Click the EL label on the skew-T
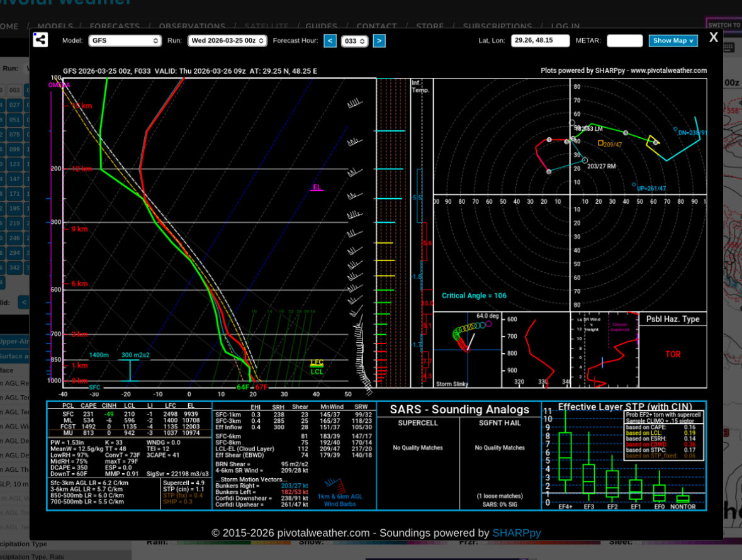 click(317, 187)
